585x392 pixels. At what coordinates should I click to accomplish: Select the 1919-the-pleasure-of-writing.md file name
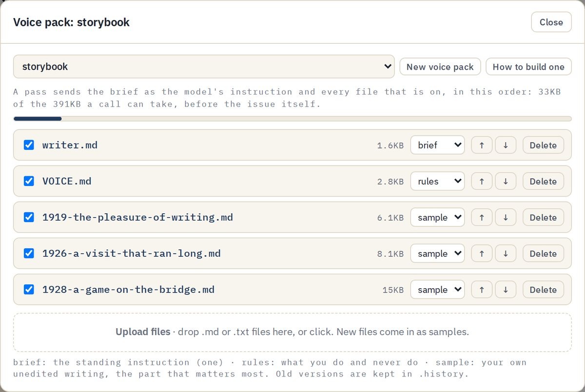pyautogui.click(x=137, y=217)
